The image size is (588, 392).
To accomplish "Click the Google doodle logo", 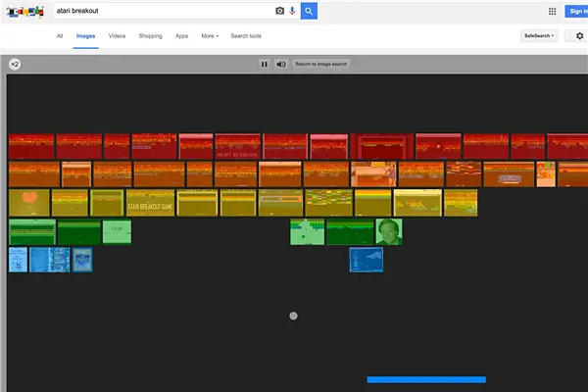I will point(25,12).
